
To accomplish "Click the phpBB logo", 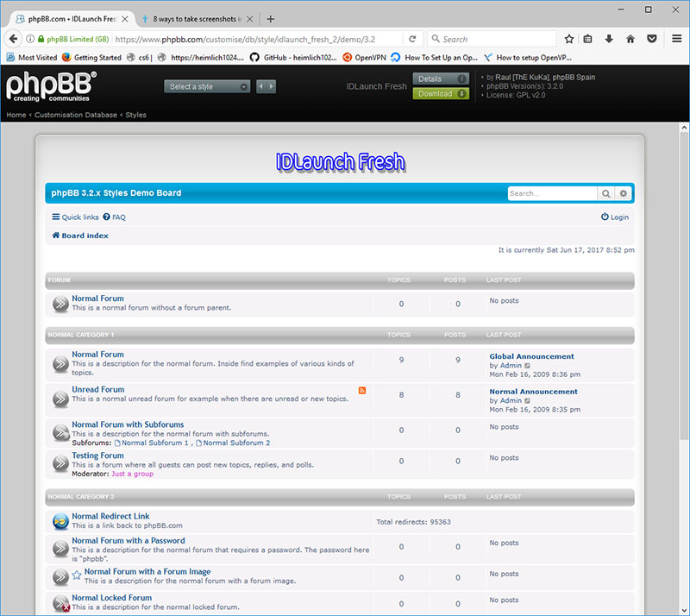I will click(x=51, y=86).
